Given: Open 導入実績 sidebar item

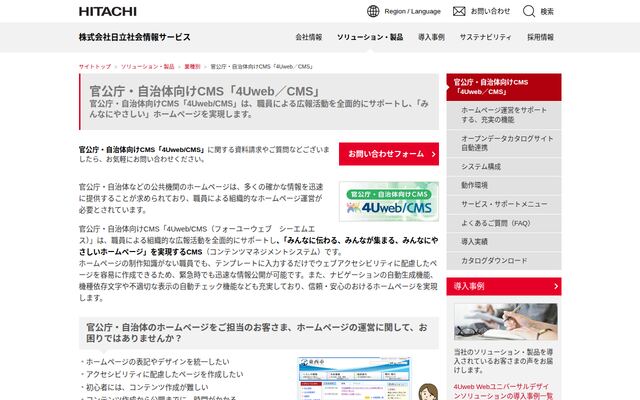Looking at the screenshot, I should click(504, 242).
